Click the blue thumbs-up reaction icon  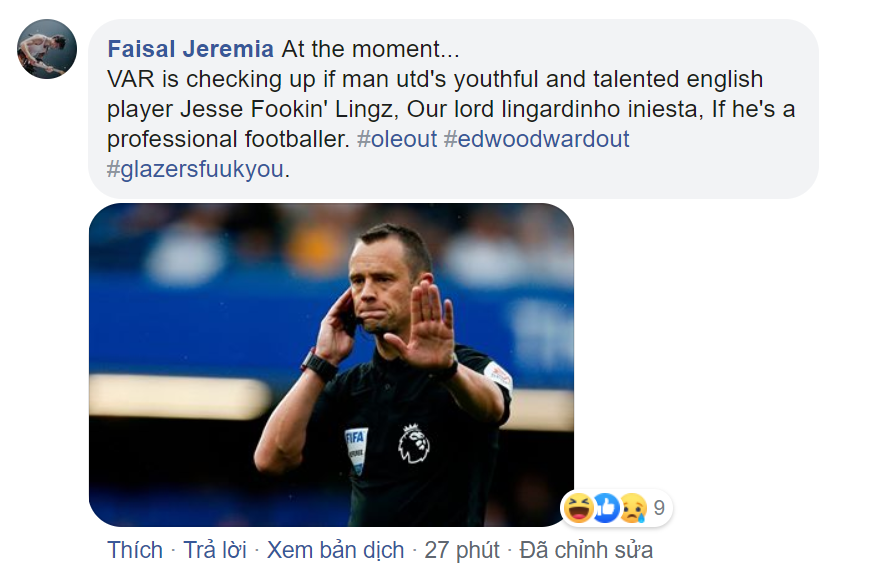[605, 508]
